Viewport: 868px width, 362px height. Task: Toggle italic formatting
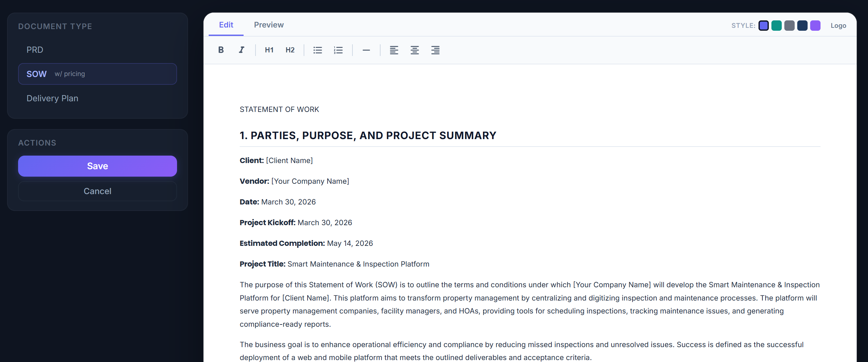(242, 50)
